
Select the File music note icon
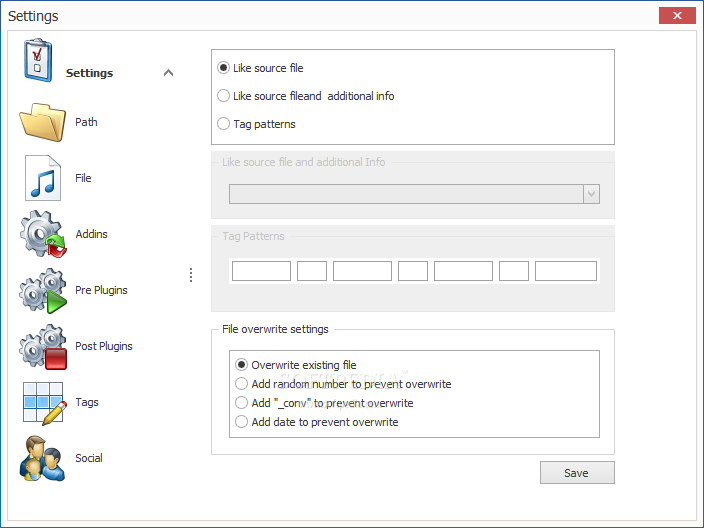coord(43,178)
